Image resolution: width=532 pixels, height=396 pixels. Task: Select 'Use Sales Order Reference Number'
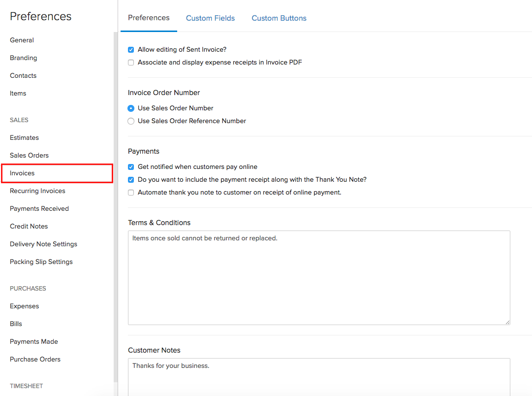coord(130,121)
